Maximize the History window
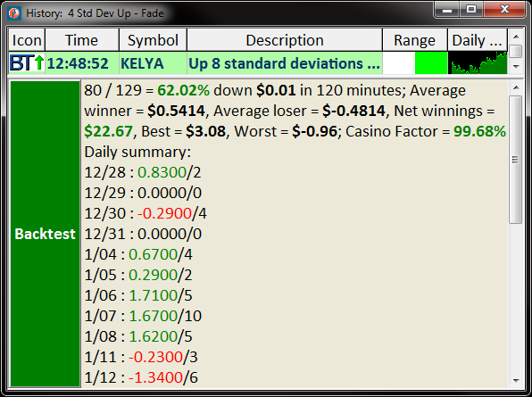The height and width of the screenshot is (397, 532). point(471,9)
